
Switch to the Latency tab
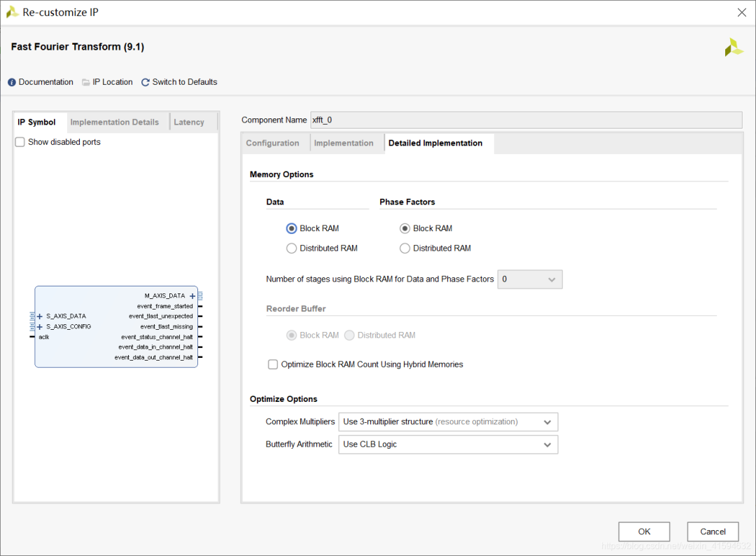coord(189,123)
